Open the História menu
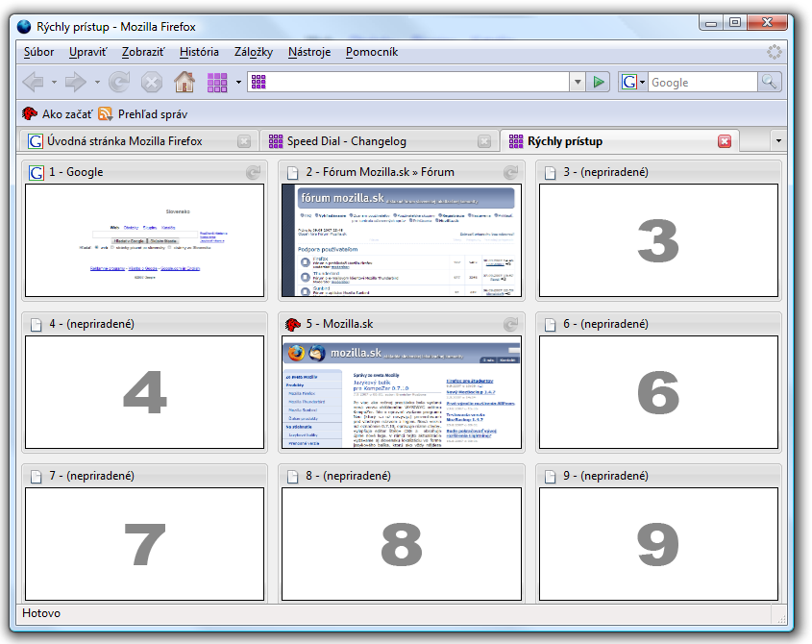Image resolution: width=812 pixels, height=644 pixels. point(199,52)
